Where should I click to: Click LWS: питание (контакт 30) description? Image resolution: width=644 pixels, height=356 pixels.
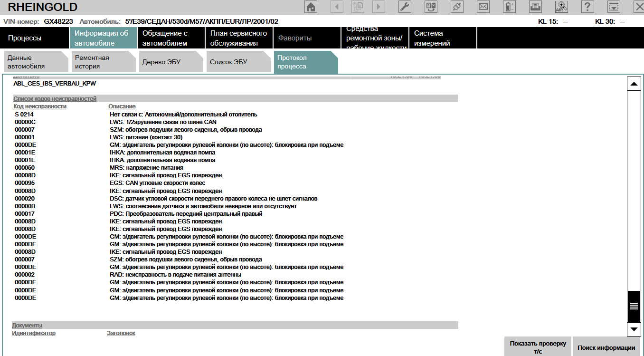[146, 137]
